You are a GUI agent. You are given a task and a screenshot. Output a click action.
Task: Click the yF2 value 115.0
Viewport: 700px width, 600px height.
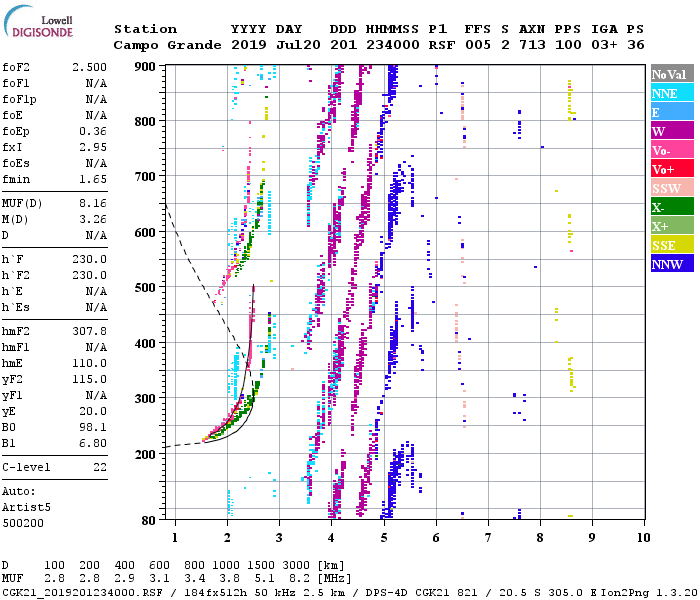[89, 379]
